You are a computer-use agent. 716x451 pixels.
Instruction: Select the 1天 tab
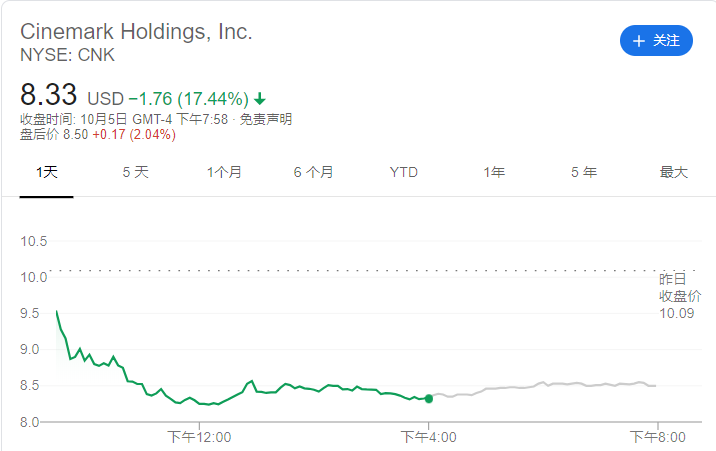[x=47, y=172]
